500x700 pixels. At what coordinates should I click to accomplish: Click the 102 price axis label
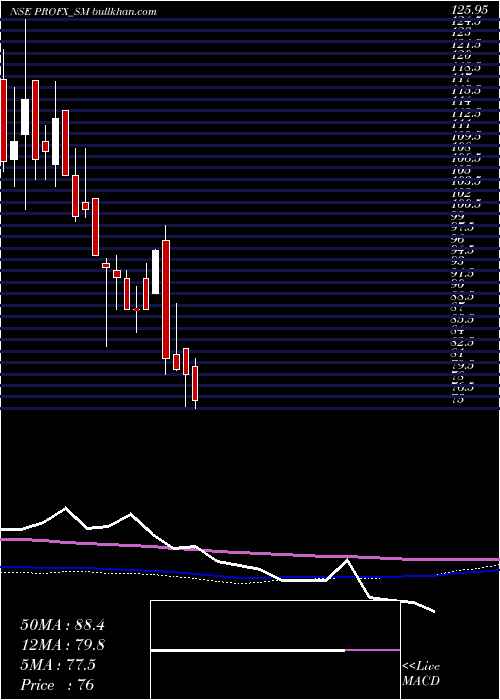[x=461, y=194]
